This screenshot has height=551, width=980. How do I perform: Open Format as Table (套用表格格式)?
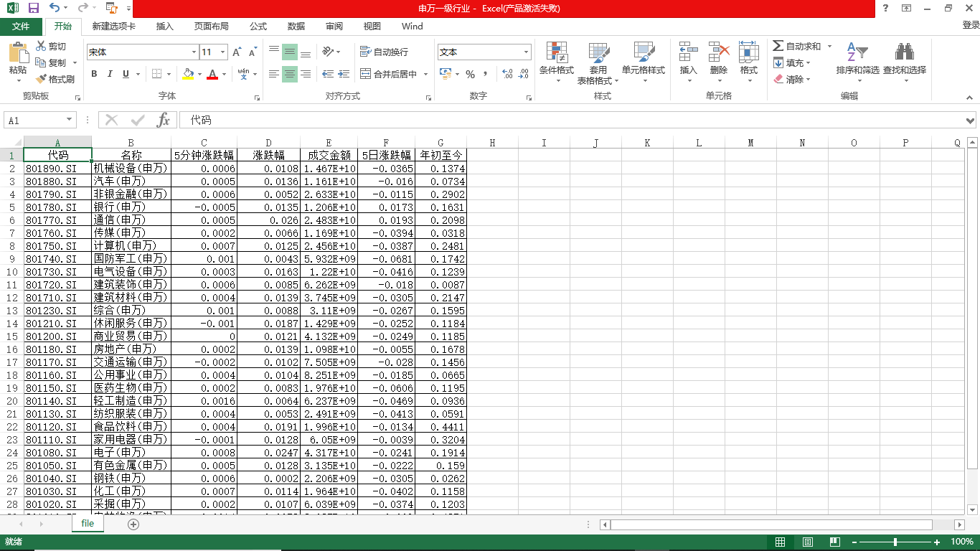[x=598, y=63]
